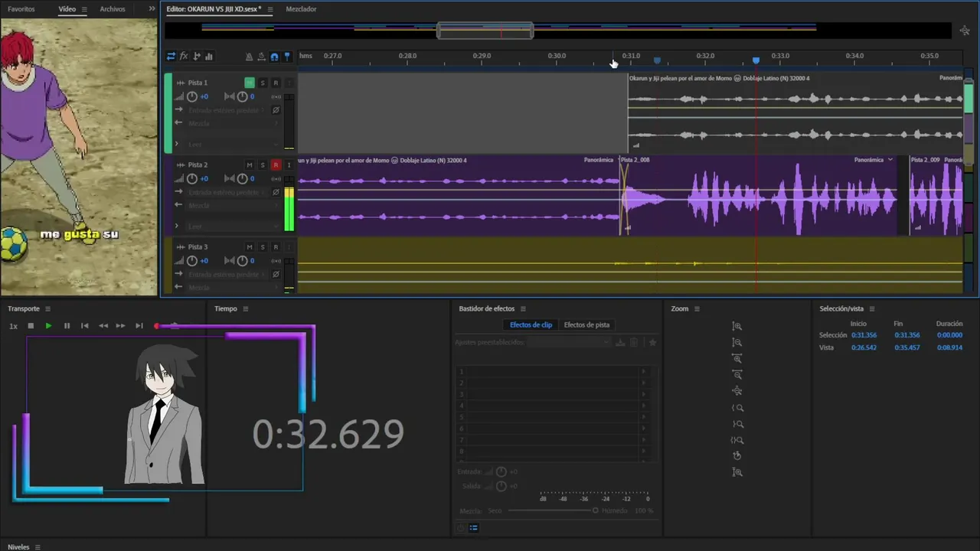The height and width of the screenshot is (551, 980).
Task: Click bottom zoom icon in Zoom panel
Action: pyautogui.click(x=737, y=472)
